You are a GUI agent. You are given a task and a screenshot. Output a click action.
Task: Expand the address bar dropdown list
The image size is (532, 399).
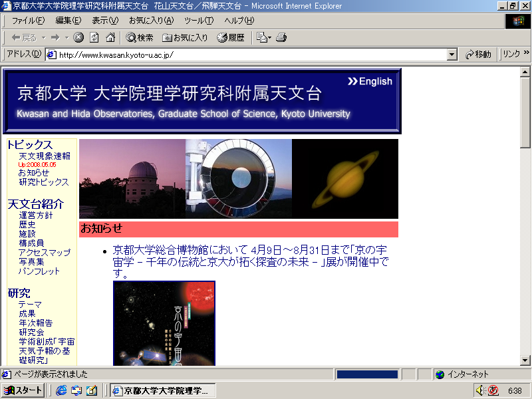click(452, 55)
